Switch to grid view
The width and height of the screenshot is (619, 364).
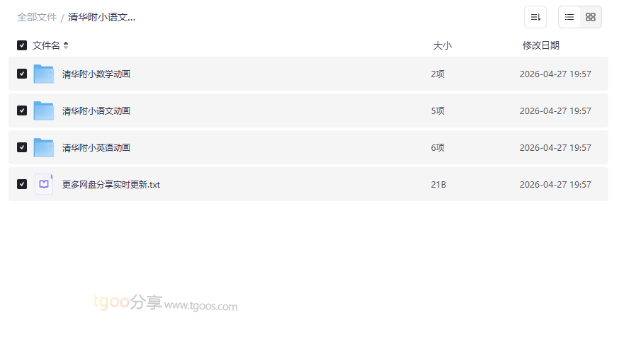point(591,17)
